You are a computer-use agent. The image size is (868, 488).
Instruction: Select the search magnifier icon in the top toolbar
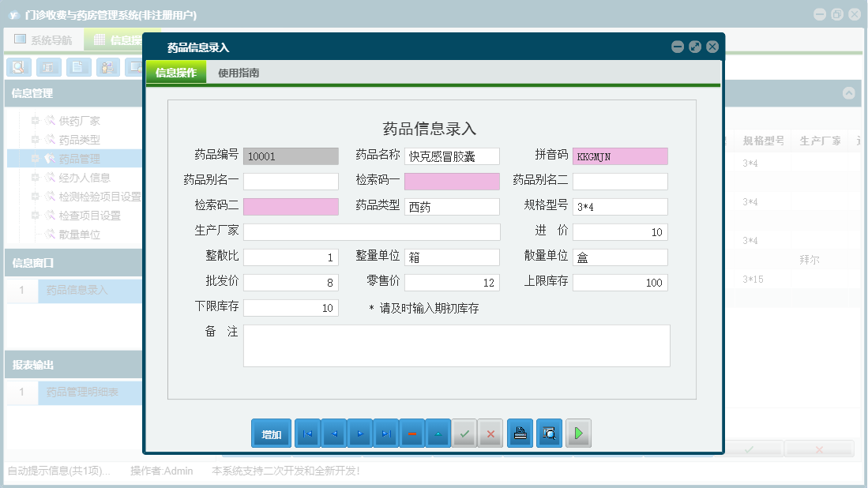[17, 67]
